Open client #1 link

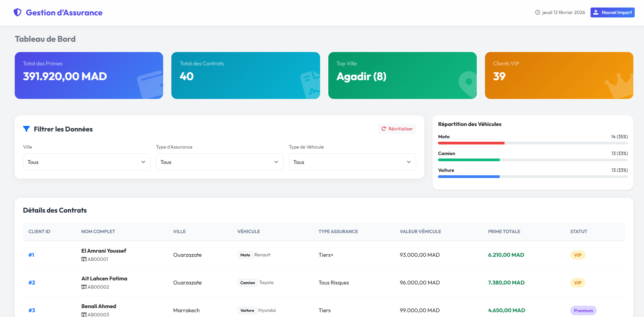[31, 255]
